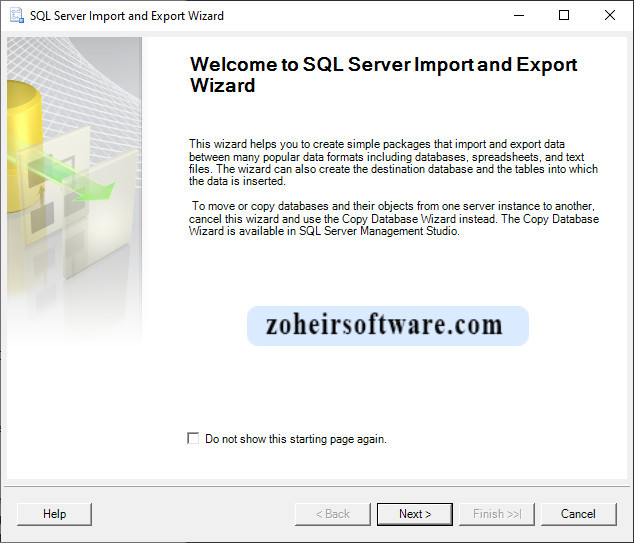Click the 'Do not show this starting page again' label
The image size is (634, 543).
295,439
